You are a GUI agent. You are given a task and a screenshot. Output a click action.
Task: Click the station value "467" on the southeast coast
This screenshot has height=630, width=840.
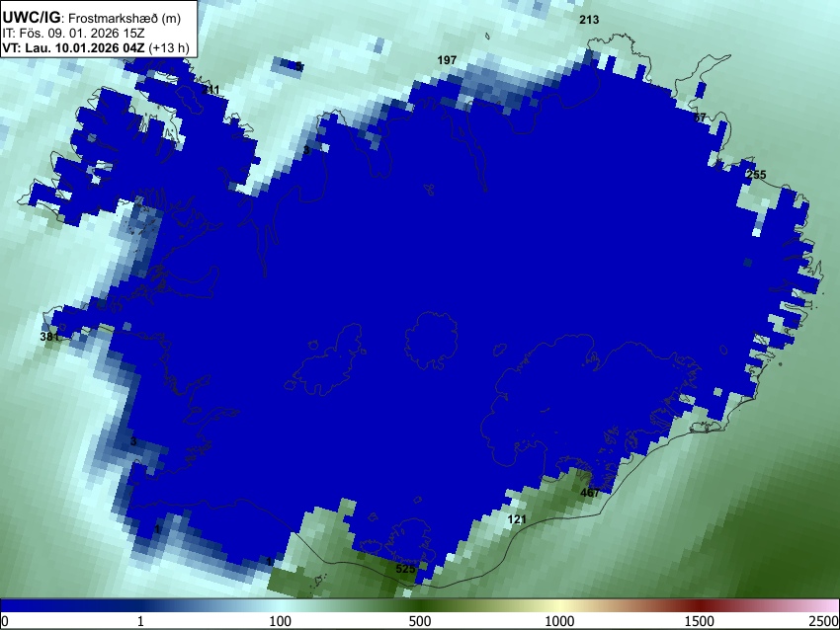590,493
